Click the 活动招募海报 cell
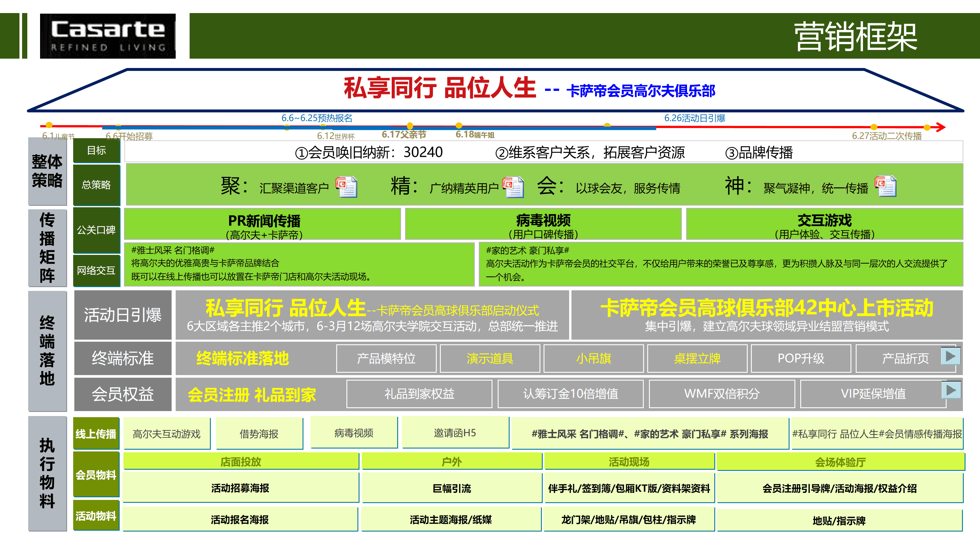 tap(240, 488)
